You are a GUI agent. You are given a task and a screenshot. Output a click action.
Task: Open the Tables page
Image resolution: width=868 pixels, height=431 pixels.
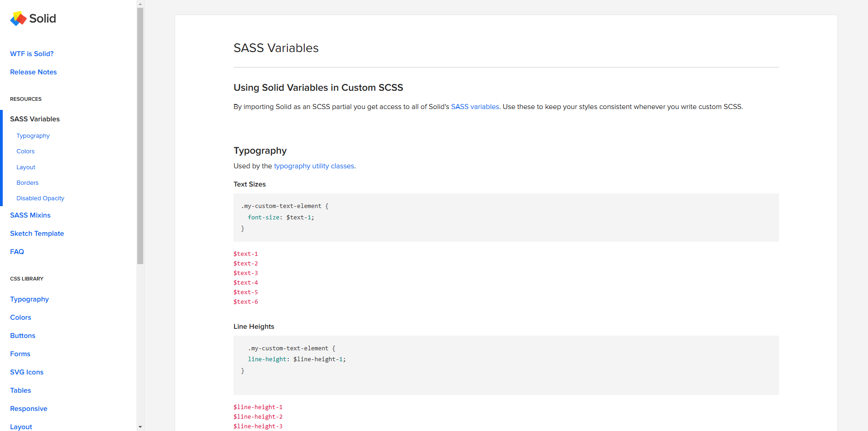click(21, 390)
